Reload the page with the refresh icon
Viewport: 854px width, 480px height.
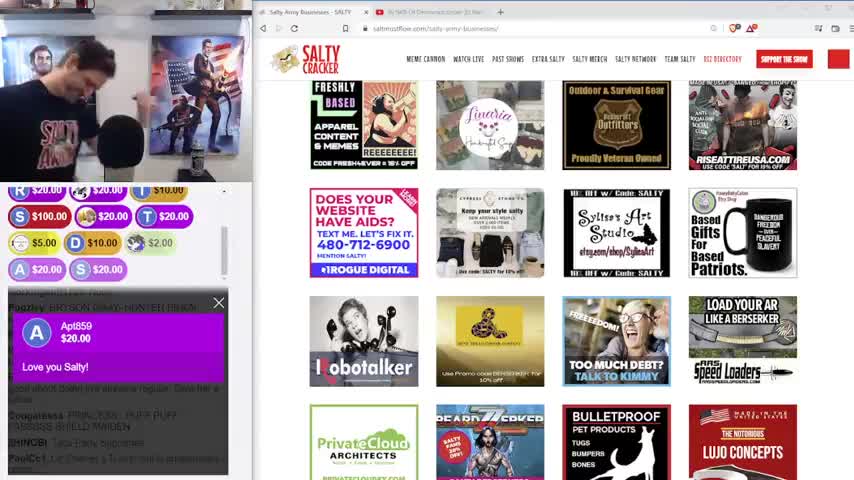294,28
